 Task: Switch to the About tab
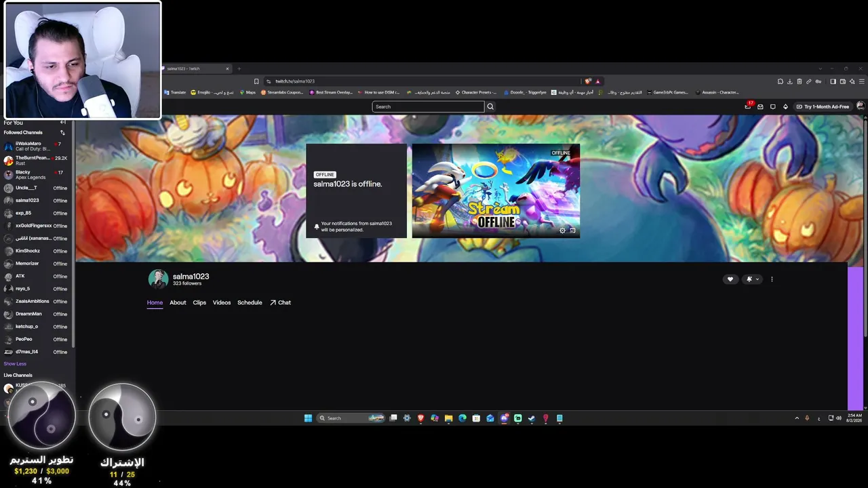pyautogui.click(x=178, y=303)
